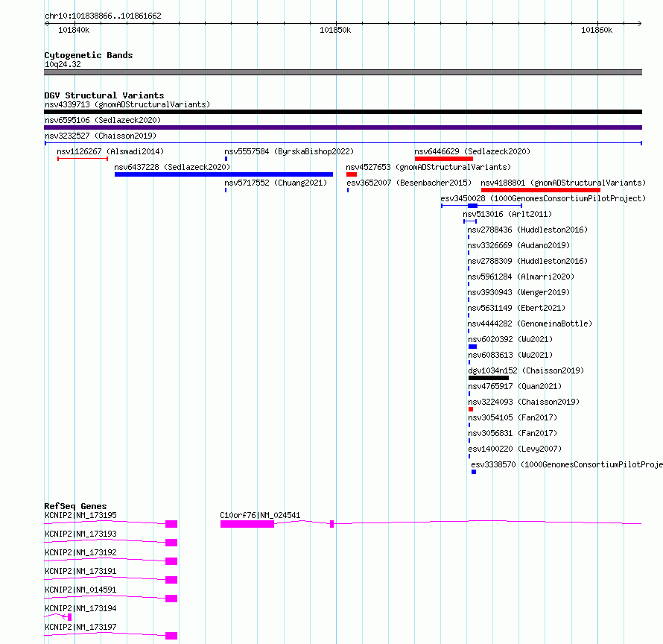This screenshot has width=663, height=644.
Task: Select the red nsv1126267 Alsmadi2014 feature
Action: (83, 159)
